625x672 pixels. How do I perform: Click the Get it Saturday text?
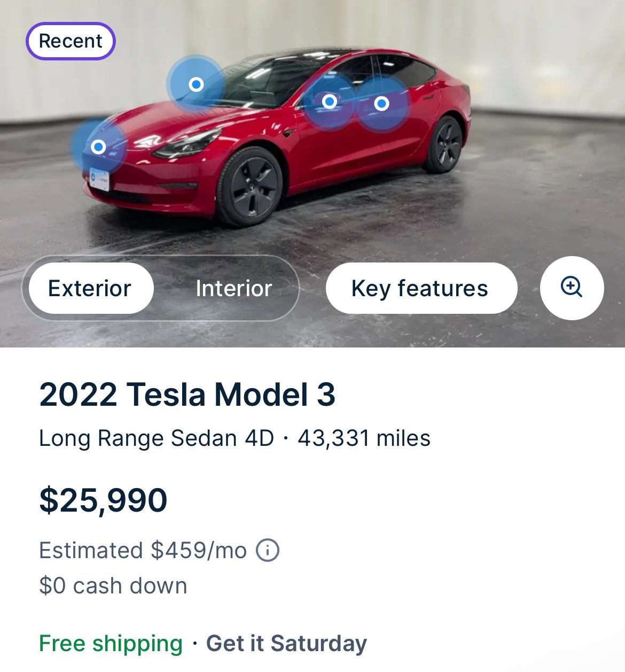[x=286, y=643]
